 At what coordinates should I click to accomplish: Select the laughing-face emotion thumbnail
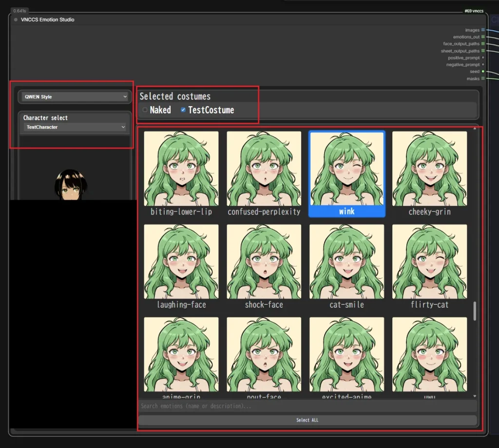181,261
